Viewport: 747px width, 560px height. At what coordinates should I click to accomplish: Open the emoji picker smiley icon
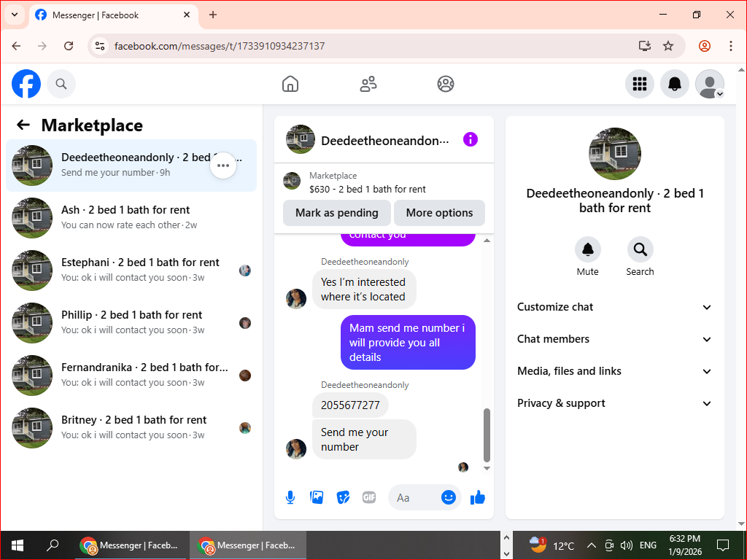(449, 497)
